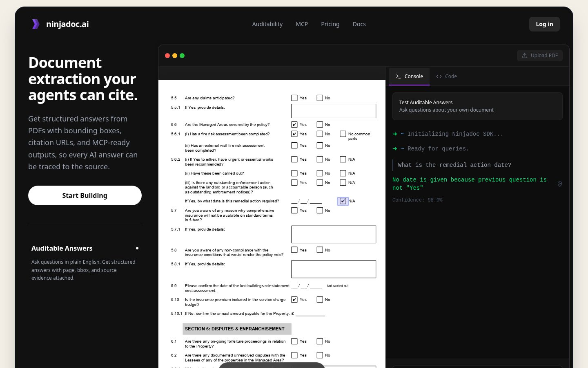
Task: Open the MCP nav item
Action: [x=302, y=24]
